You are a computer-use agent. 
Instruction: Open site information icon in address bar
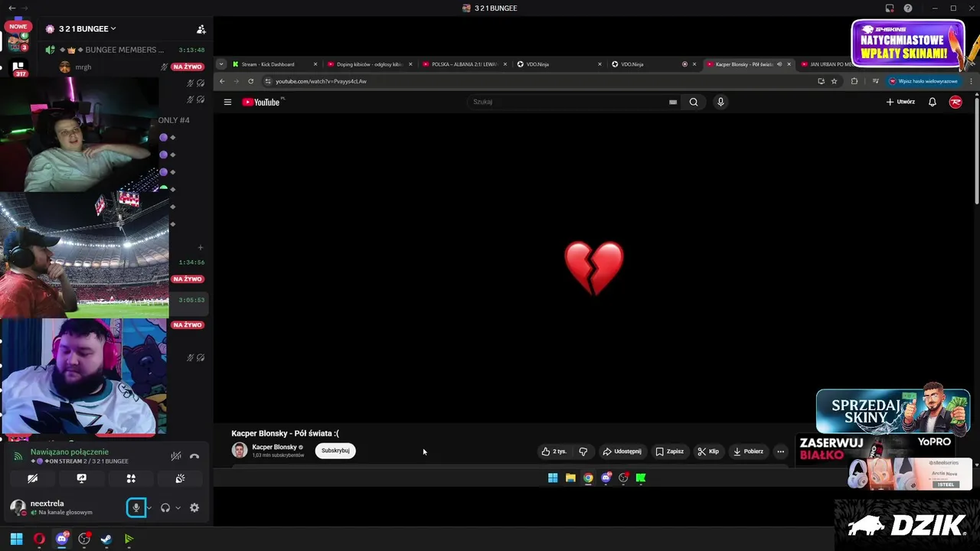(268, 81)
